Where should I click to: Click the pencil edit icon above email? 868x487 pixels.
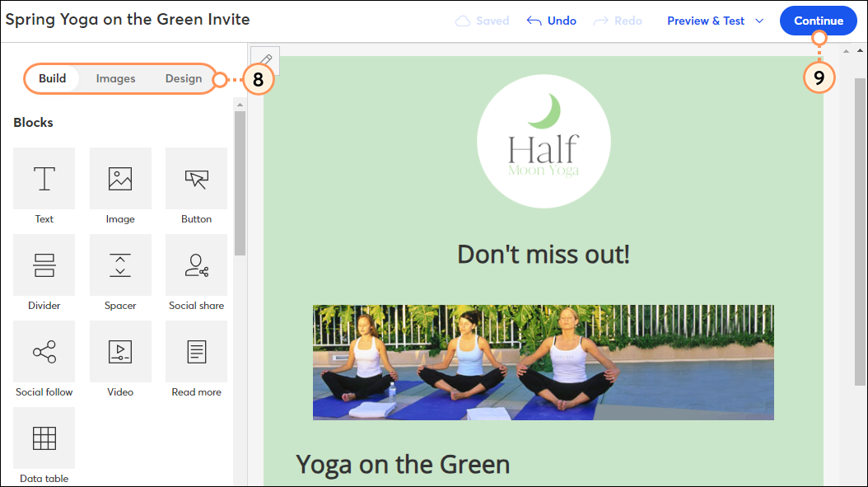tap(265, 60)
